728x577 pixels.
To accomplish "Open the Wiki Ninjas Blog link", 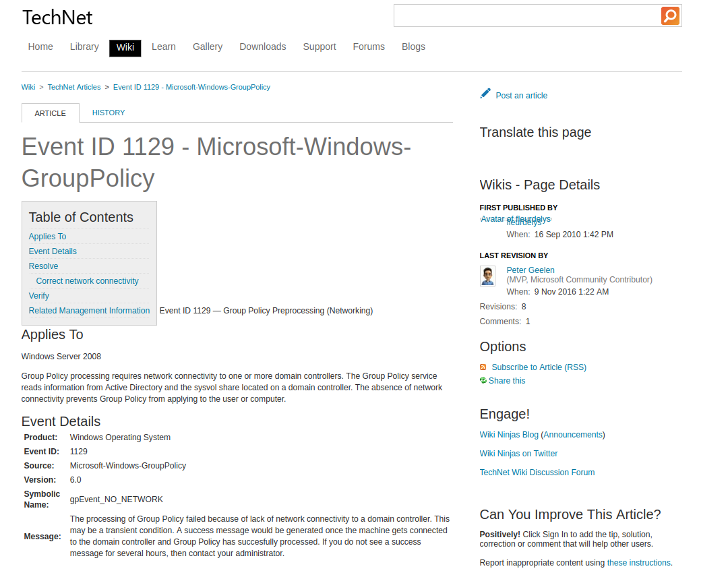I will coord(509,435).
